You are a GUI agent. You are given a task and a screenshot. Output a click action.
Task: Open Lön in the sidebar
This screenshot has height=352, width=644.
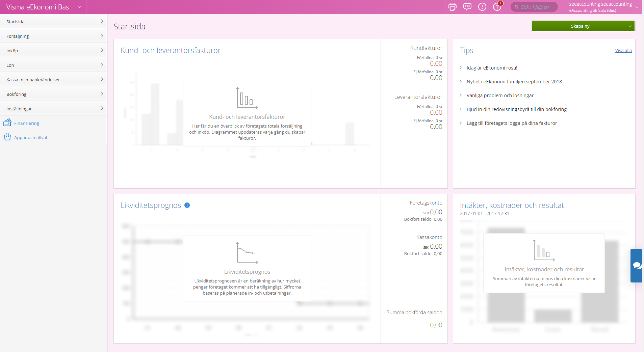[53, 65]
